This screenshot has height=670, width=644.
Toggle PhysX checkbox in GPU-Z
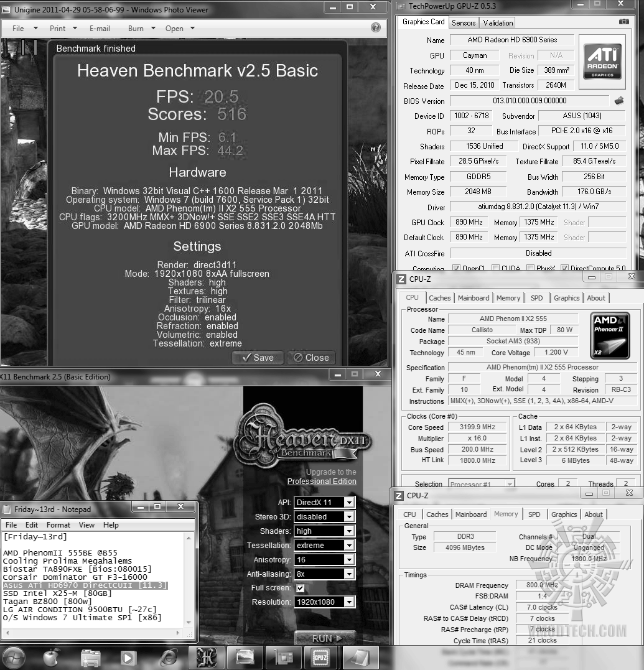point(530,268)
